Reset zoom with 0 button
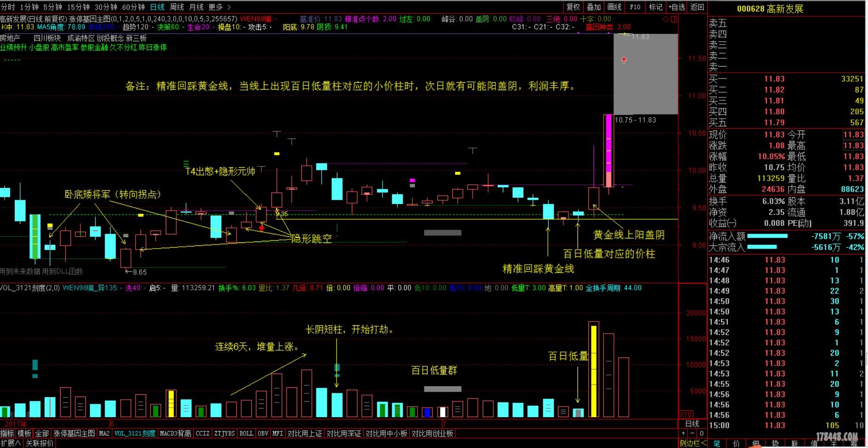The height and width of the screenshot is (448, 868). pyautogui.click(x=701, y=433)
